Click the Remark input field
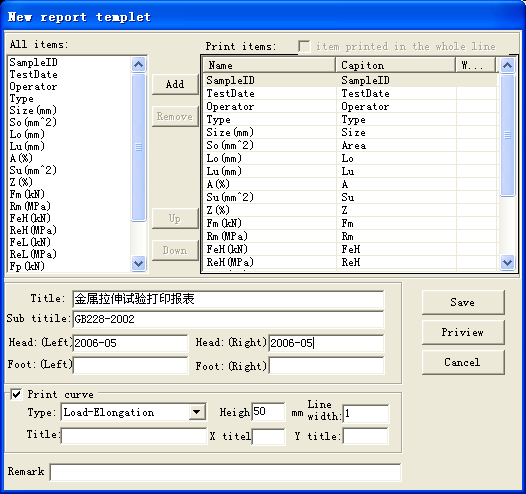The height and width of the screenshot is (494, 526). (225, 473)
